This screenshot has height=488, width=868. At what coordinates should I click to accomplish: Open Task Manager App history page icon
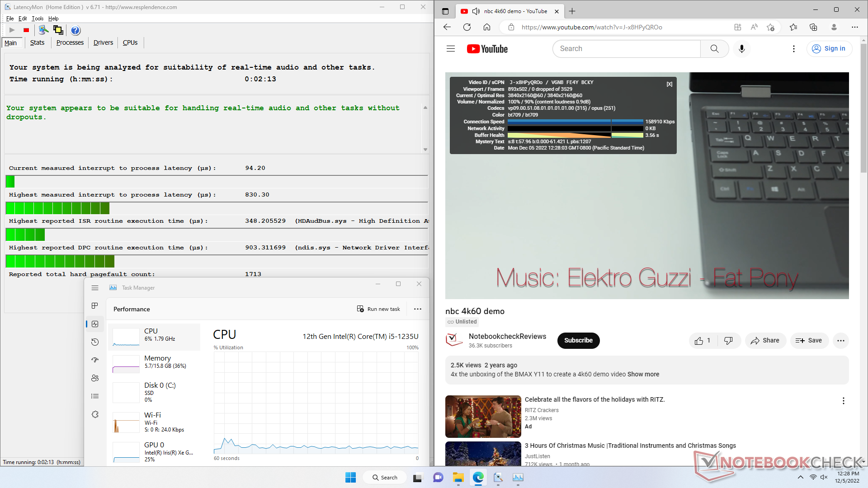[95, 342]
